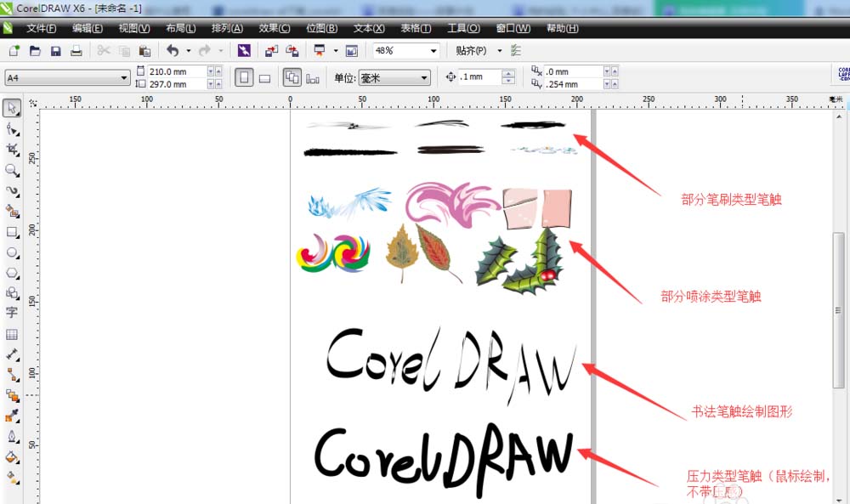Edit the duplicate distance .254 mm field

[x=574, y=84]
